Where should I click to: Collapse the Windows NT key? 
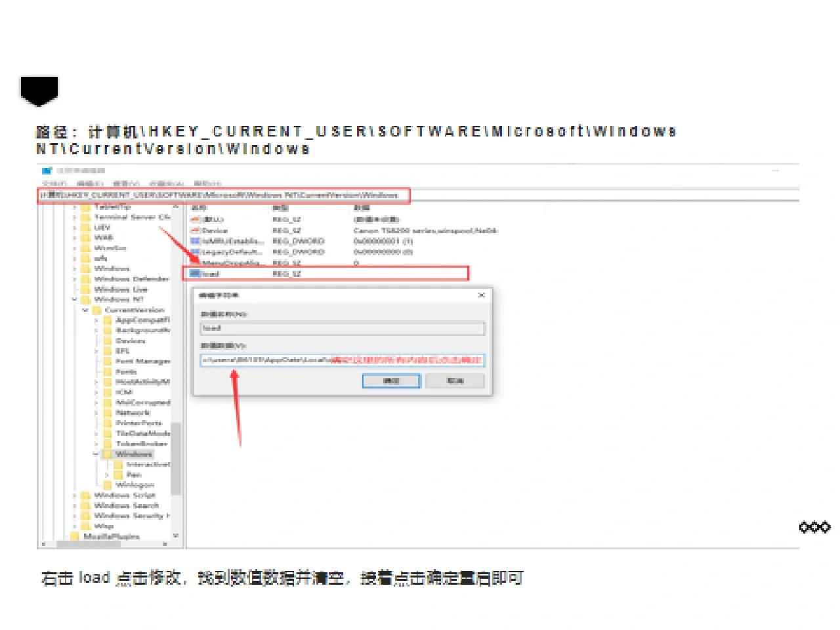click(x=75, y=299)
